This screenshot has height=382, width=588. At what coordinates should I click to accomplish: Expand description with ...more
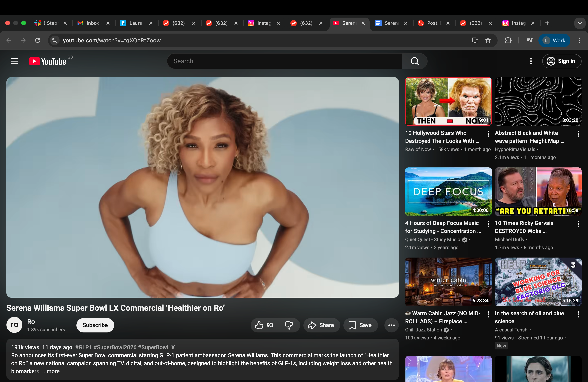(x=51, y=371)
